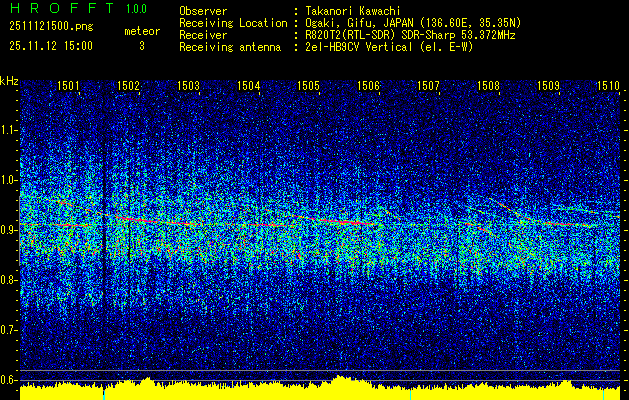Click Receiving antenna label
This screenshot has height=400, width=629.
pyautogui.click(x=230, y=47)
